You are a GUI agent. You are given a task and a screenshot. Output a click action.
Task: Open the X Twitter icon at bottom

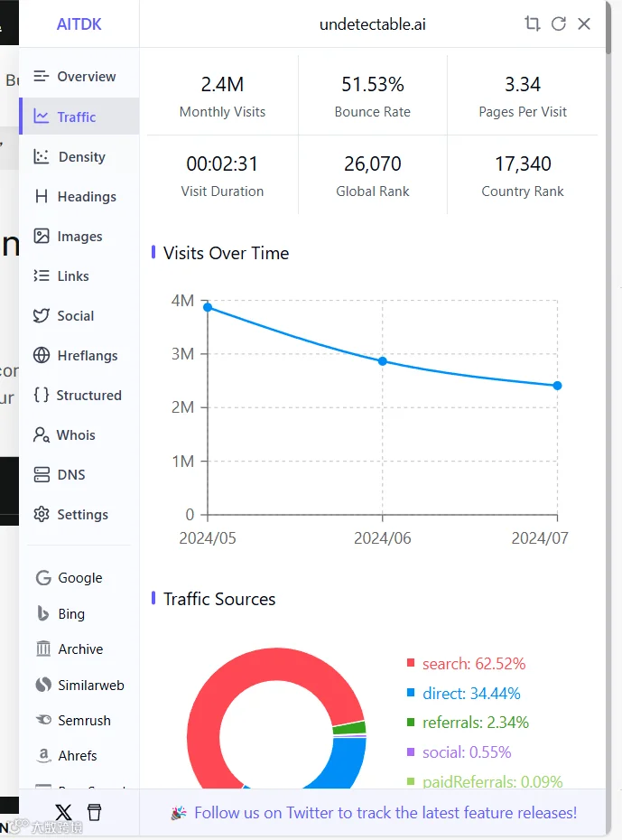63,812
